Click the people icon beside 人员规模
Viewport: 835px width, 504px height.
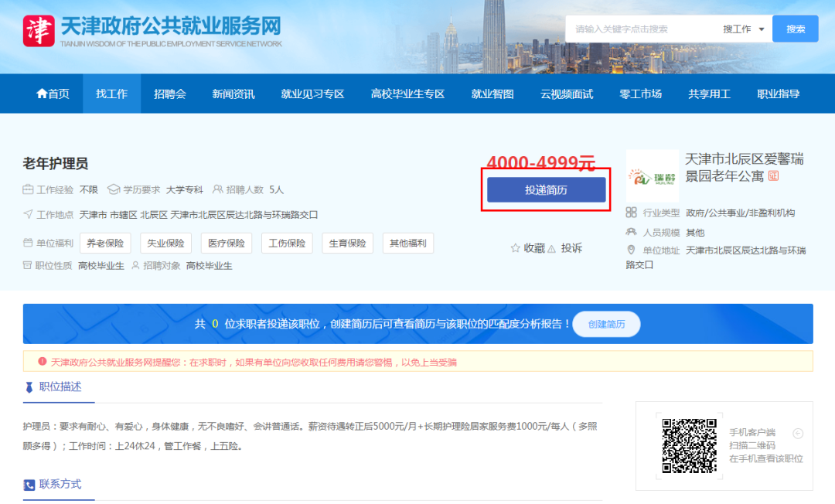631,232
